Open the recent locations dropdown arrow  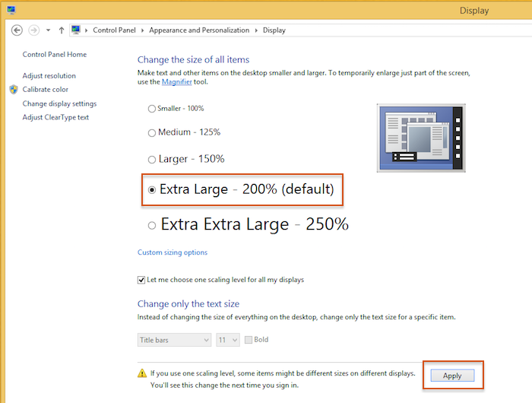(48, 30)
